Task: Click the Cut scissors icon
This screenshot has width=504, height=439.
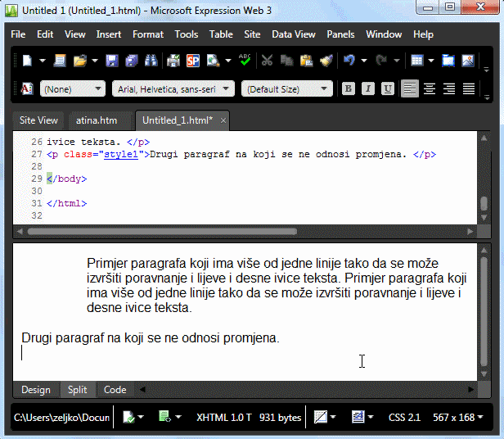Action: tap(267, 61)
